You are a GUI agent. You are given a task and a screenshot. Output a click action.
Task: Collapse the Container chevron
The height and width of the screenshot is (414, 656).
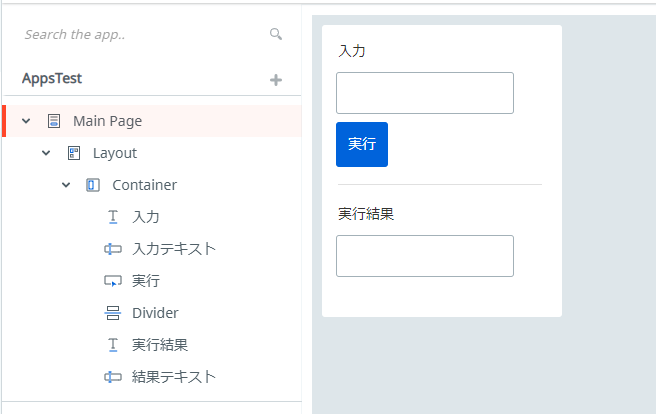[x=66, y=185]
